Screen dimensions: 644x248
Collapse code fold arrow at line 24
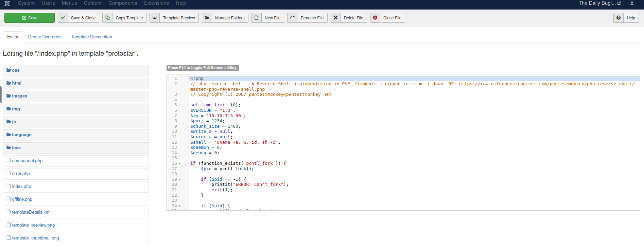click(179, 206)
